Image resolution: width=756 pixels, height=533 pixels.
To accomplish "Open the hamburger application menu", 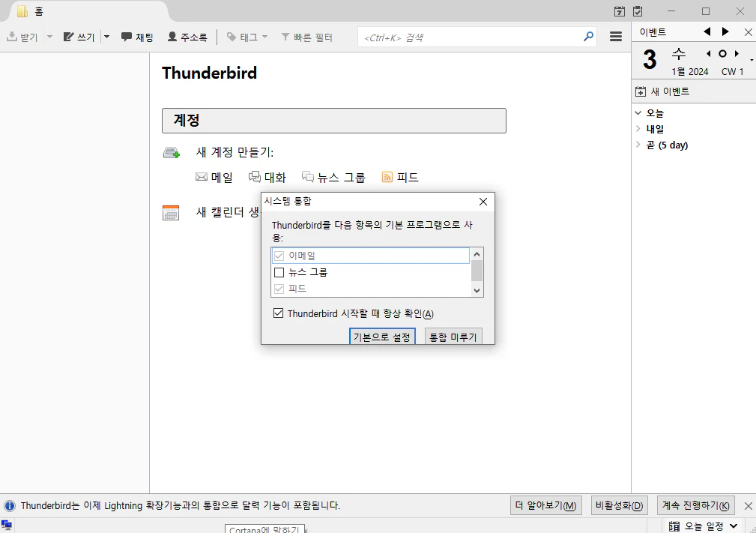I will [x=616, y=37].
